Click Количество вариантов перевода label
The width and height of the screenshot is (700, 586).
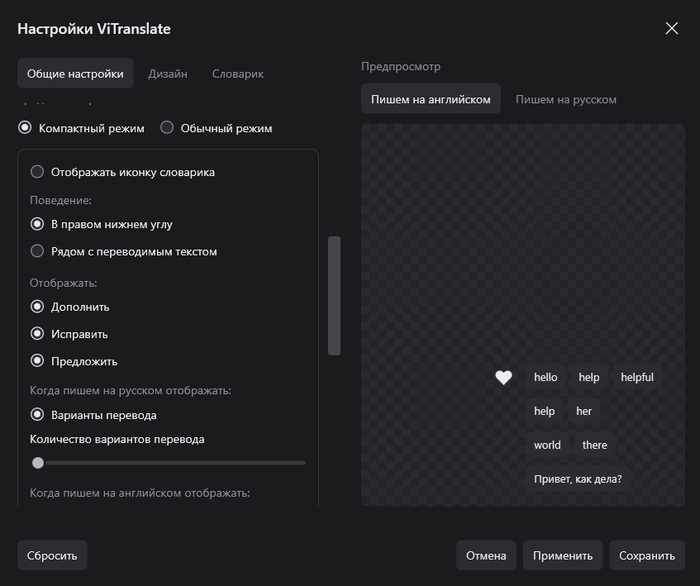click(117, 439)
